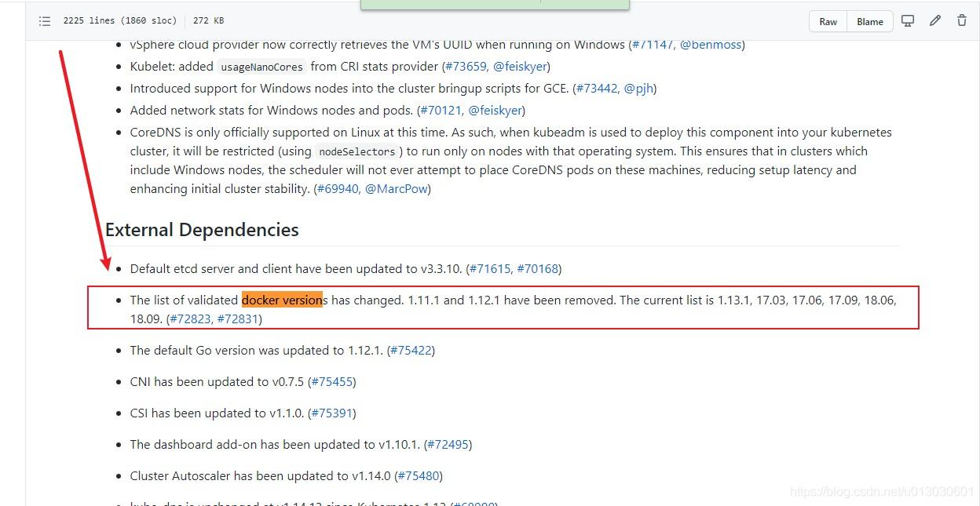Edit this file with the pencil icon
This screenshot has width=980, height=506.
[935, 21]
